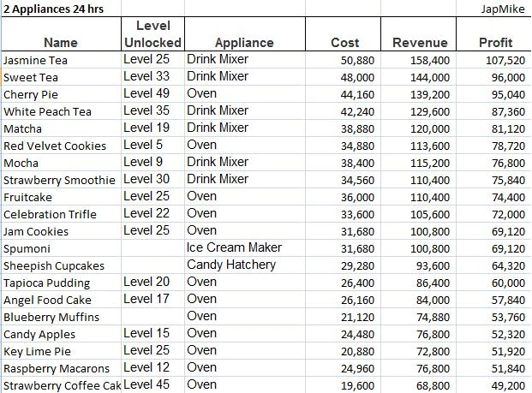Click the Revenue column header
This screenshot has height=393, width=532.
[420, 43]
